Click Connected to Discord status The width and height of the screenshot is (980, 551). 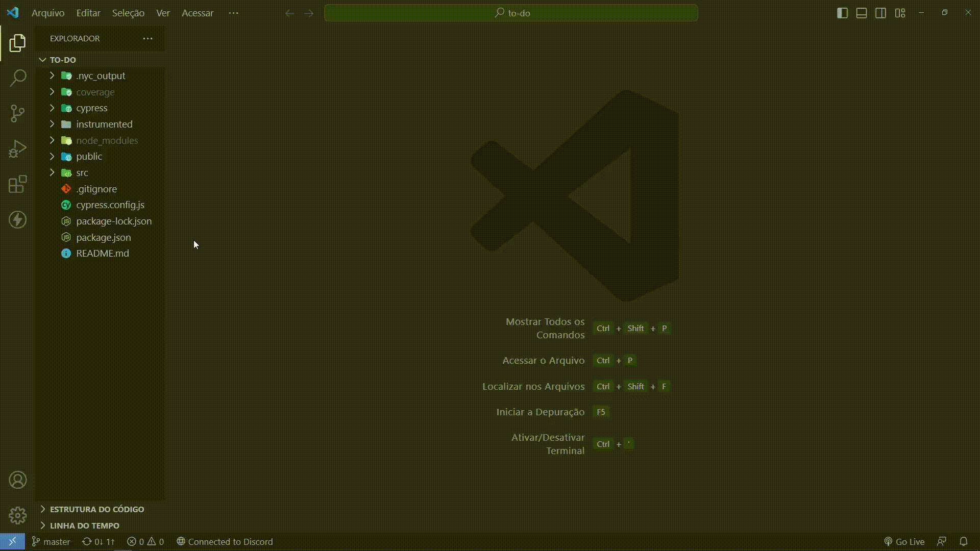coord(225,542)
